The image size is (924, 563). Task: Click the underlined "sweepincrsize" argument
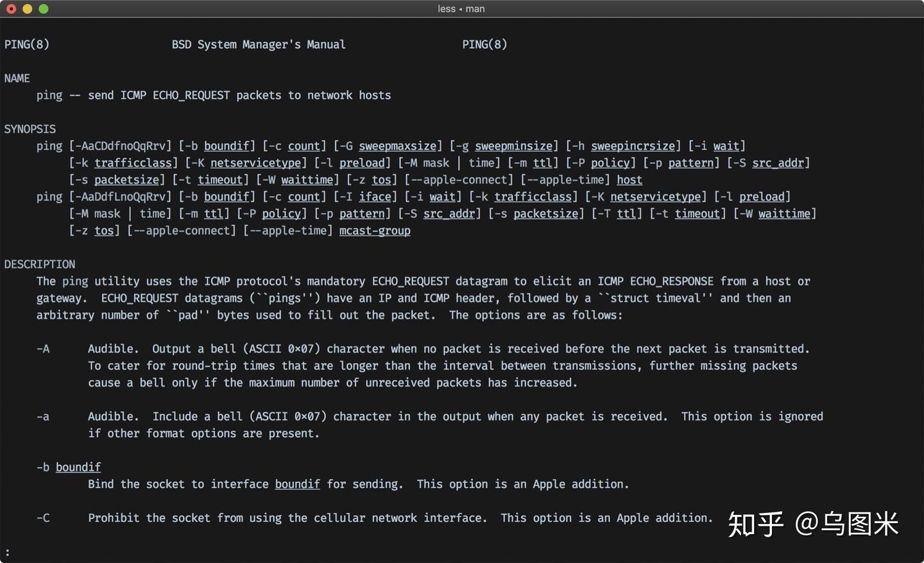(x=633, y=146)
